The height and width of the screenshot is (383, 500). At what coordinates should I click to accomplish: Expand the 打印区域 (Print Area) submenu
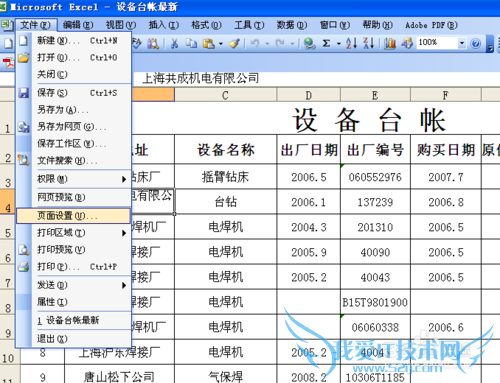click(73, 233)
